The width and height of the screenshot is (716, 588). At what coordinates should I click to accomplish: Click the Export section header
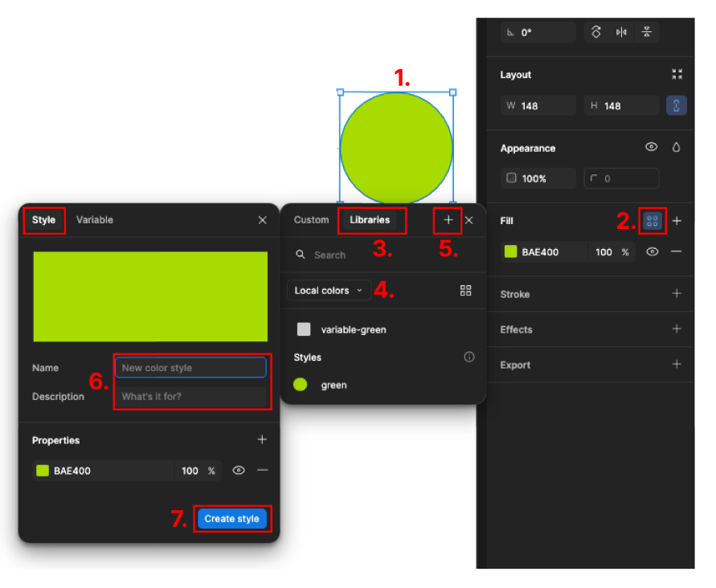[x=515, y=365]
